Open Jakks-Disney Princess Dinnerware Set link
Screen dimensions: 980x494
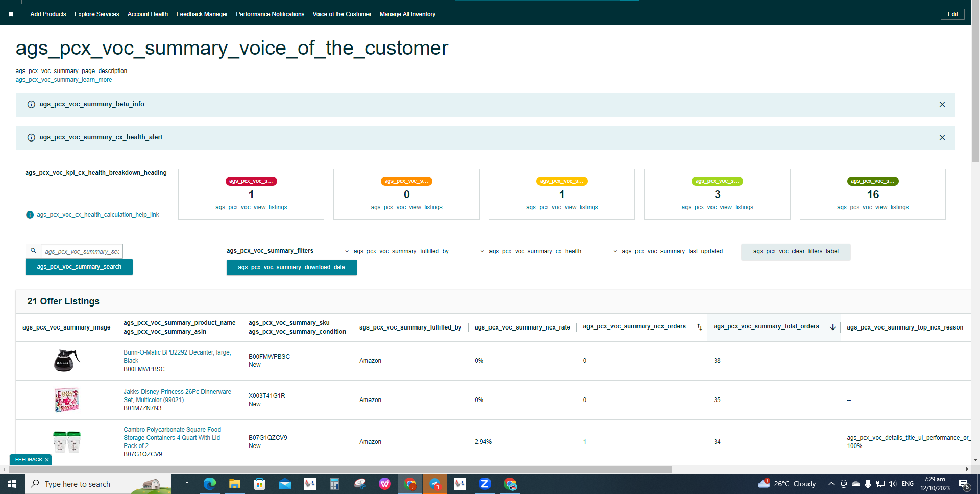tap(177, 396)
